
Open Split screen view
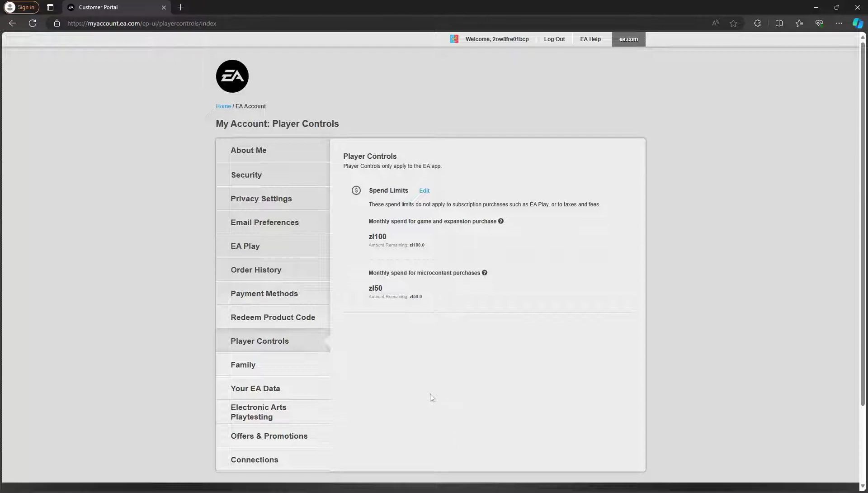click(779, 23)
